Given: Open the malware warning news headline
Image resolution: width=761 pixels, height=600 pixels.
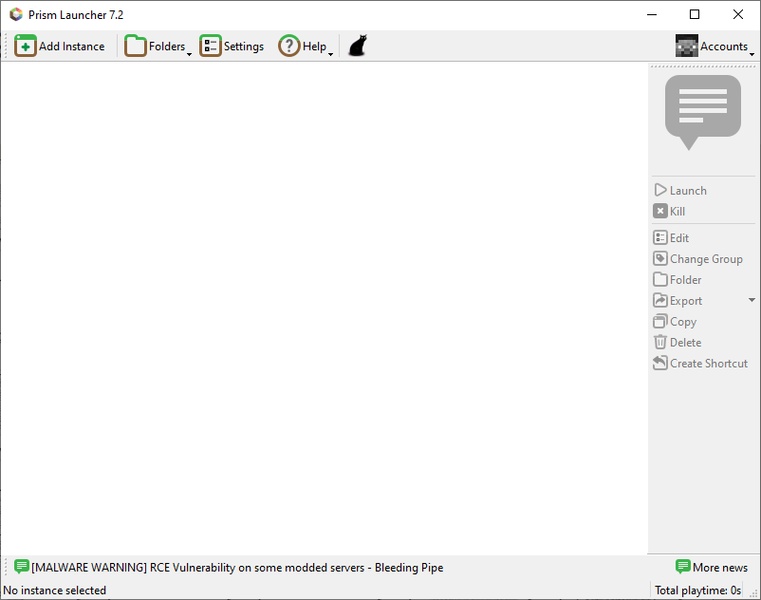Looking at the screenshot, I should click(237, 567).
